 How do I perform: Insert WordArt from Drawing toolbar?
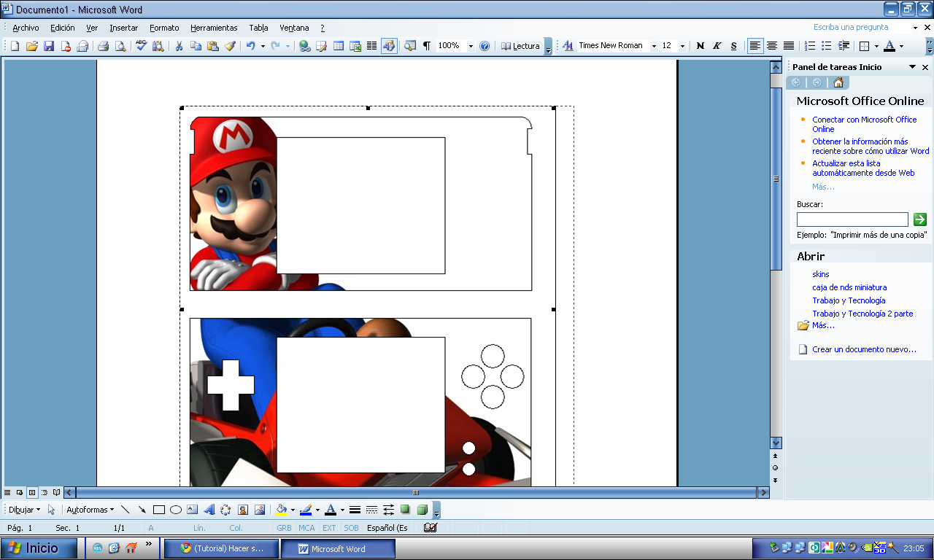coord(209,510)
